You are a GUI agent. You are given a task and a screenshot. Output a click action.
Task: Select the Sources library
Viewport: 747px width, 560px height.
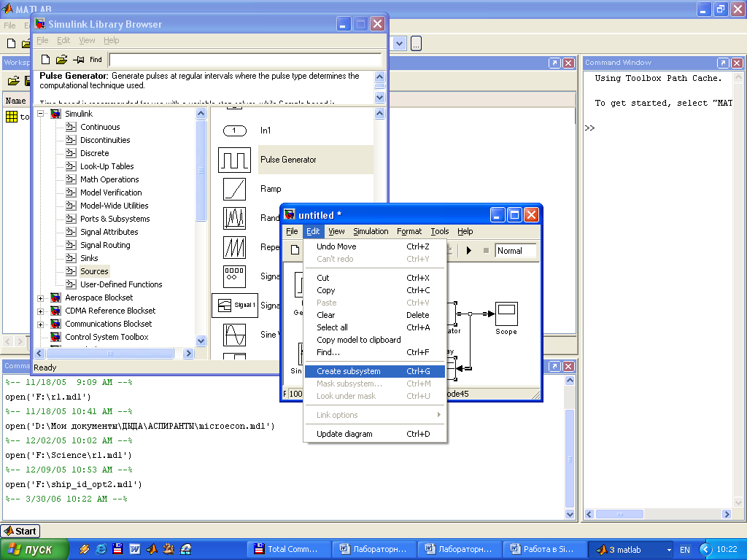point(94,271)
